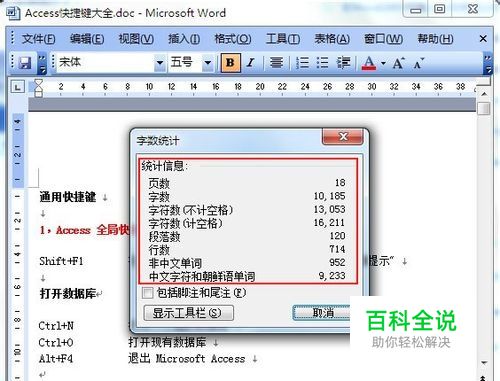Apply numbered list formatting
This screenshot has height=381, width=500.
point(302,62)
